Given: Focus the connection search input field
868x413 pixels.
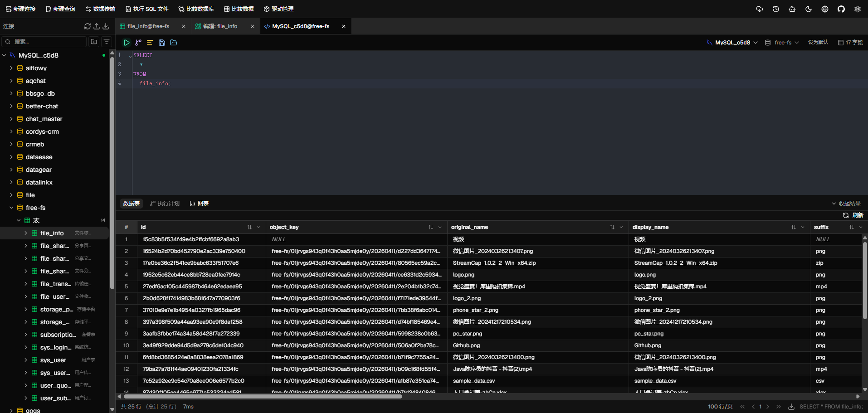Looking at the screenshot, I should [44, 42].
